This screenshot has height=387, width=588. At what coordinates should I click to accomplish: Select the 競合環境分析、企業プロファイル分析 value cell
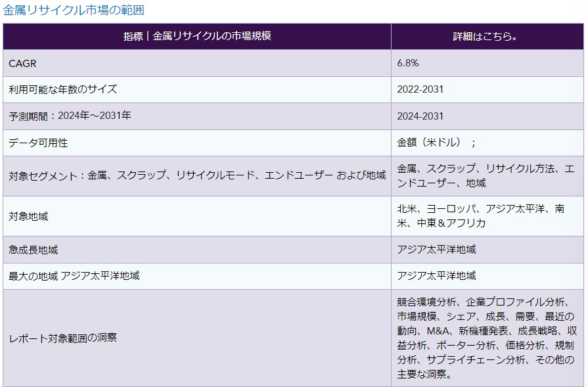pos(487,338)
